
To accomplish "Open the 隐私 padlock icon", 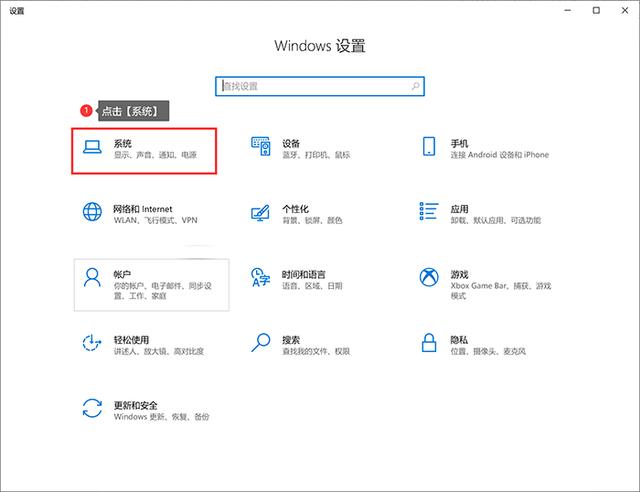I will [429, 343].
